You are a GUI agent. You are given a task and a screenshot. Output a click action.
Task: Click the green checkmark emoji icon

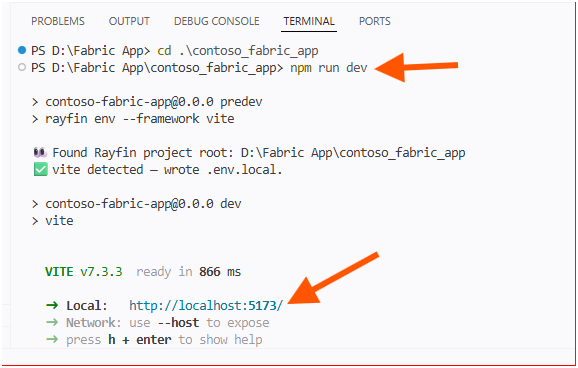(x=41, y=170)
